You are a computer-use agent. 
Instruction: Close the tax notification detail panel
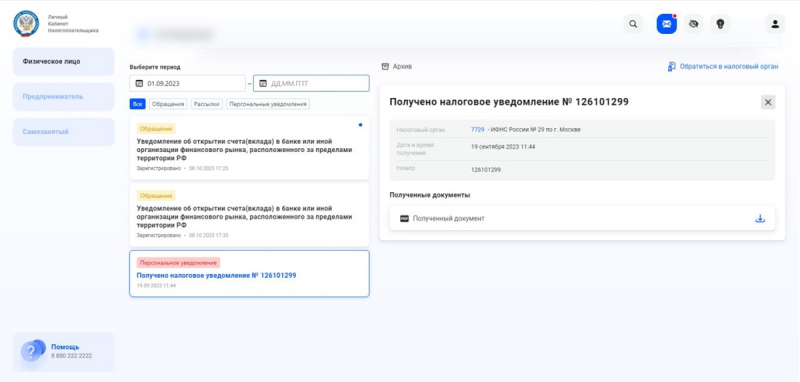coord(768,102)
